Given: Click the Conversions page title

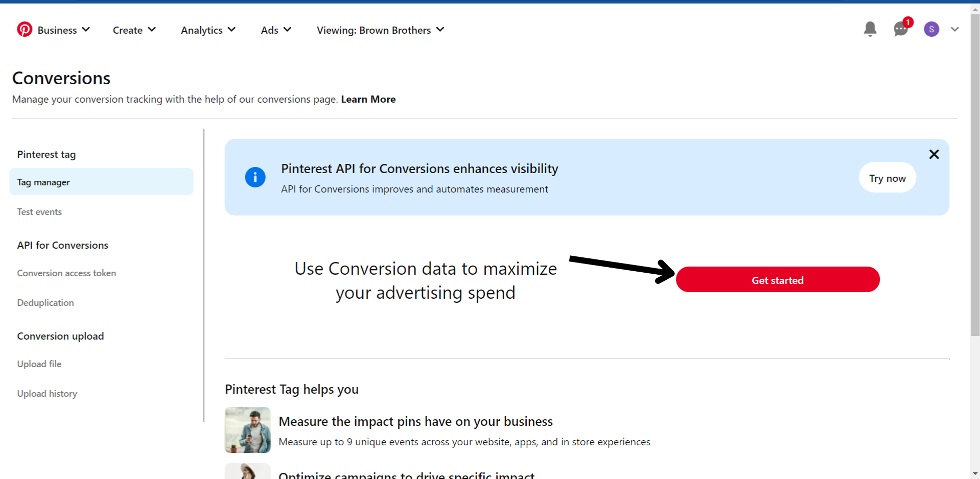Looking at the screenshot, I should point(61,78).
